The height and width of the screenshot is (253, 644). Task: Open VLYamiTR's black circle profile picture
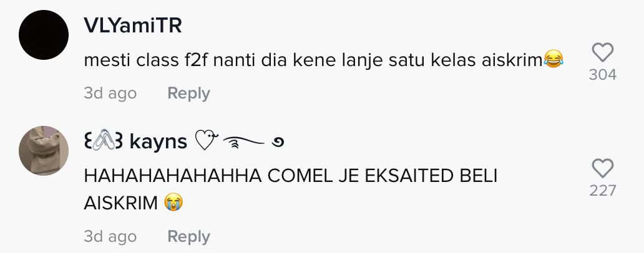tap(44, 35)
